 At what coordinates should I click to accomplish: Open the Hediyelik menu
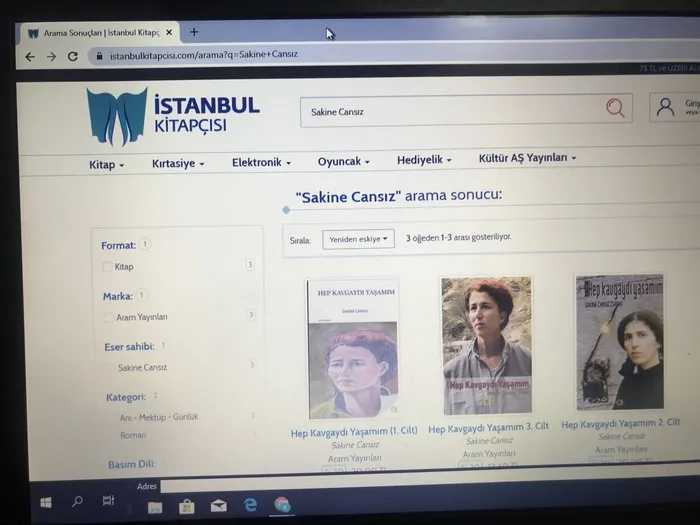pos(424,159)
